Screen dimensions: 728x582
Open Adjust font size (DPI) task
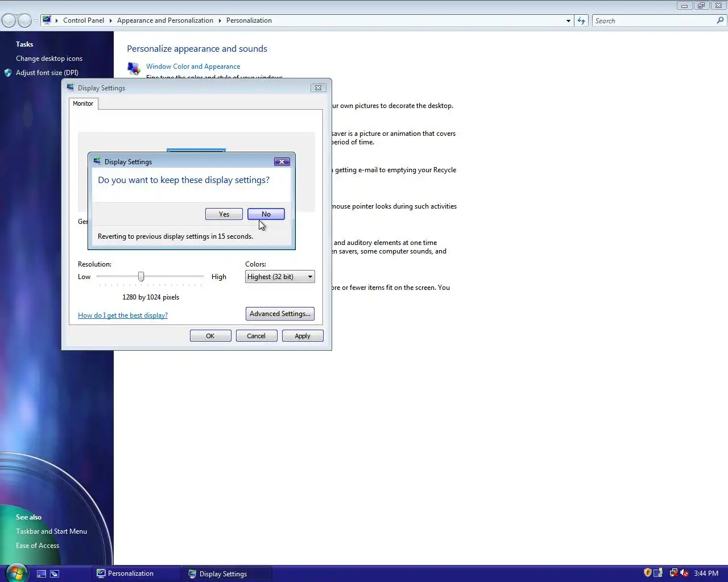pyautogui.click(x=47, y=73)
